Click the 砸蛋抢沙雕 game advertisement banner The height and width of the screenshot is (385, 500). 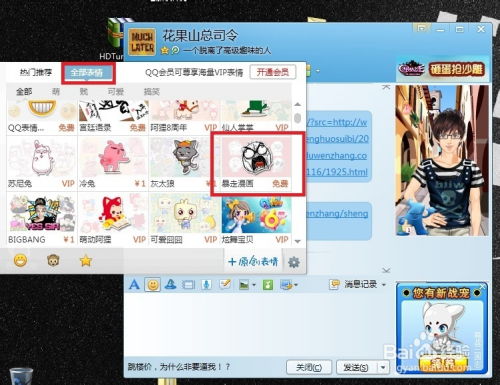coord(442,69)
